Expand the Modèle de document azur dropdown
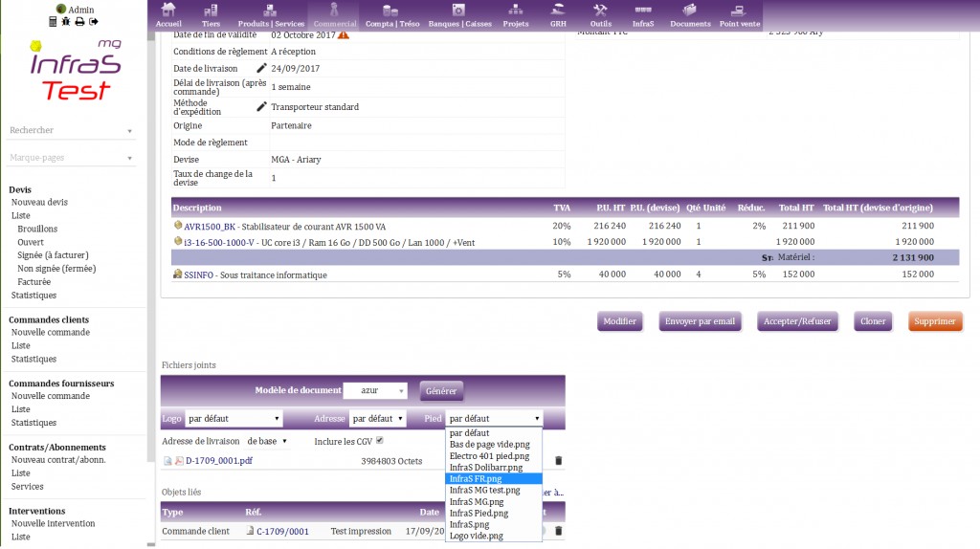Viewport: 980px width, 549px height. tap(375, 390)
